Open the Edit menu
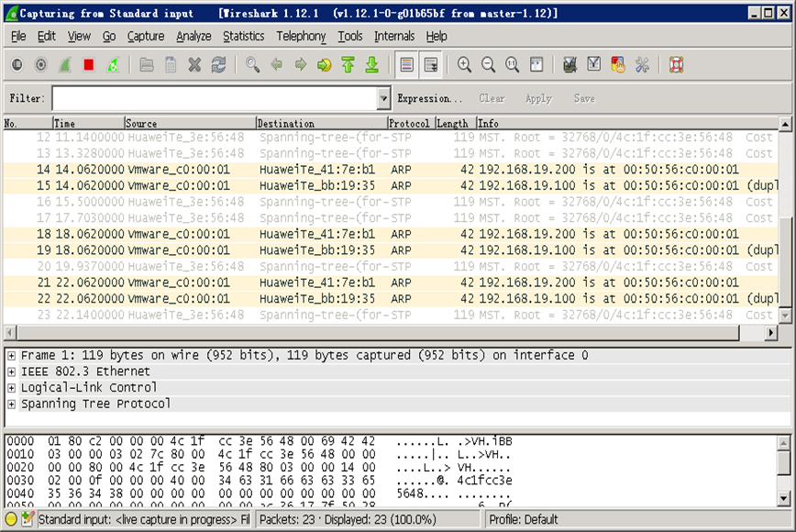Image resolution: width=796 pixels, height=532 pixels. [x=46, y=36]
